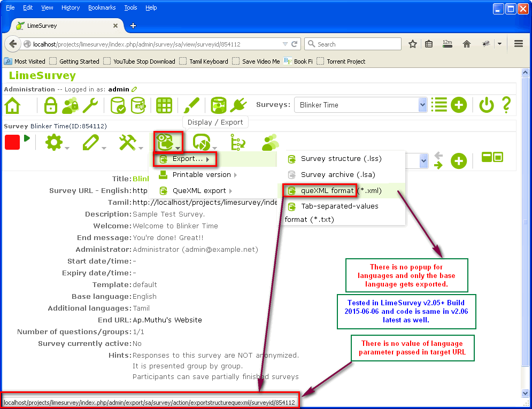Open survey logic tree icon
532x409 pixels.
[x=238, y=142]
